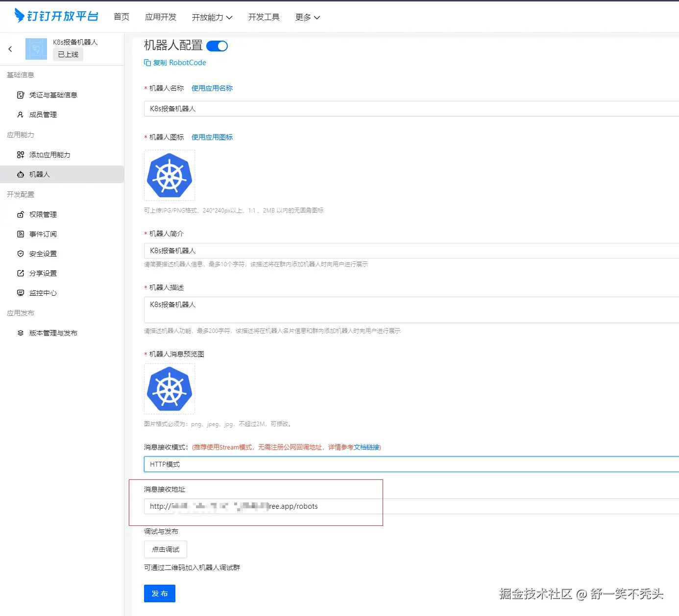Click the DingTalk Open Platform logo
This screenshot has width=679, height=616.
tap(56, 16)
